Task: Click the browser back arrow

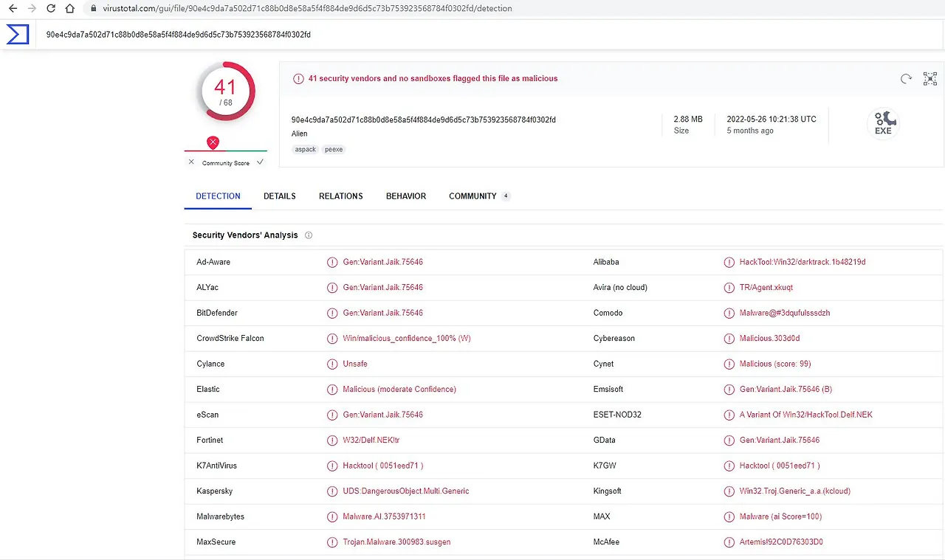Action: (12, 9)
